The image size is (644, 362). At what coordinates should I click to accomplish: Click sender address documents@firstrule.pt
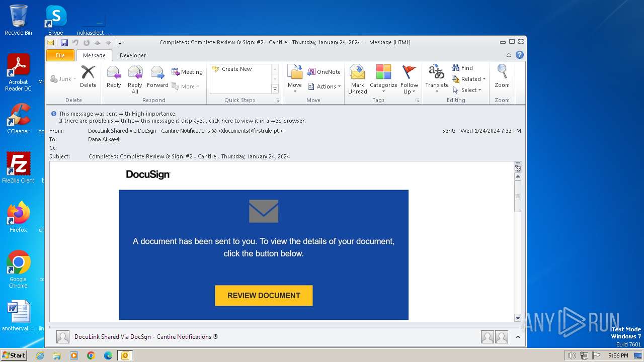point(251,131)
